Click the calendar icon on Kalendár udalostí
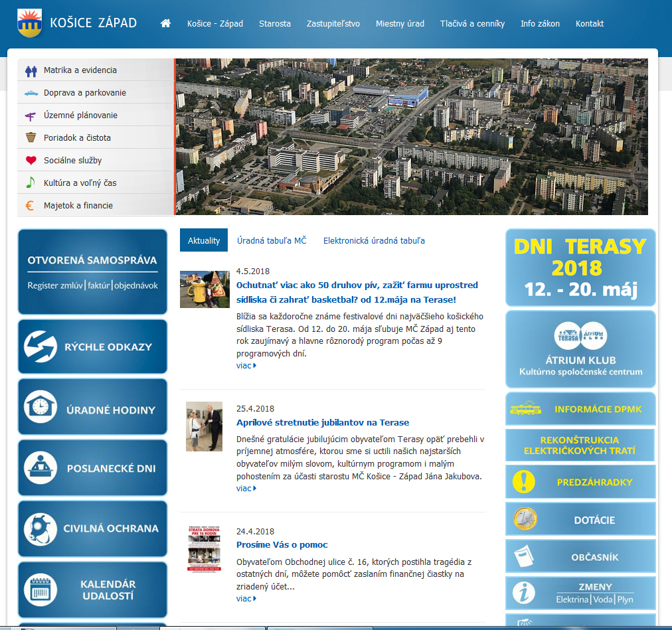The image size is (672, 630). click(x=40, y=590)
